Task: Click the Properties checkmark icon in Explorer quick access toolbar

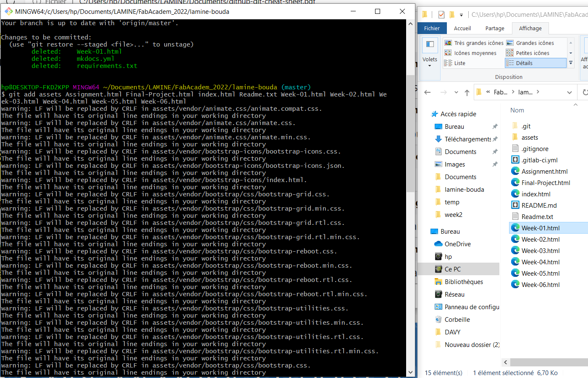Action: [441, 15]
